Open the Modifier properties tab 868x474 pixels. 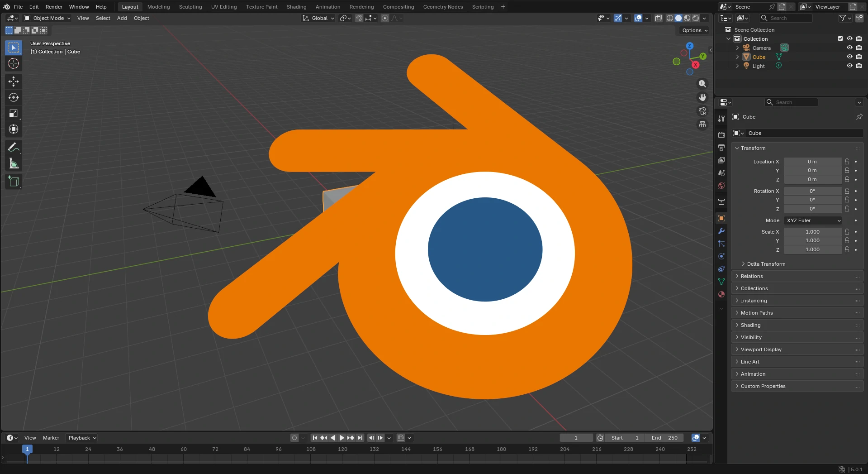point(721,231)
